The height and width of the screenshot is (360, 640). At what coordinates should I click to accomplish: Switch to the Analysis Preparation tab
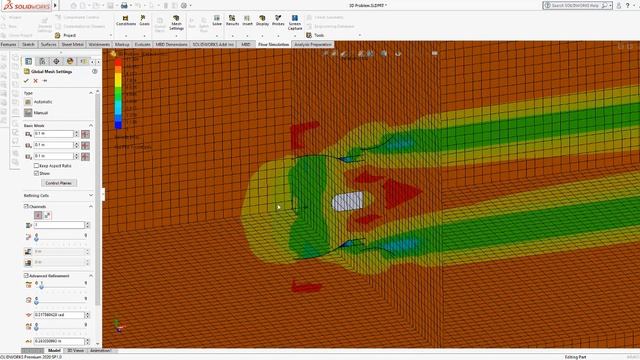click(x=313, y=44)
